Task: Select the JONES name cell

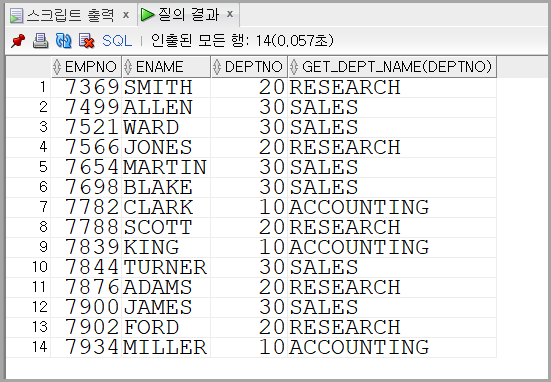Action: click(166, 147)
